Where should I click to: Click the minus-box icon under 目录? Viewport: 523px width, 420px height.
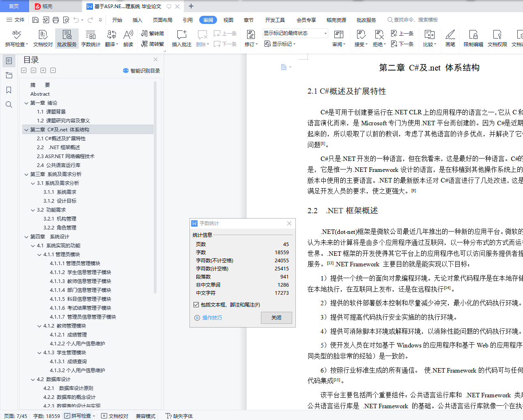click(x=53, y=71)
